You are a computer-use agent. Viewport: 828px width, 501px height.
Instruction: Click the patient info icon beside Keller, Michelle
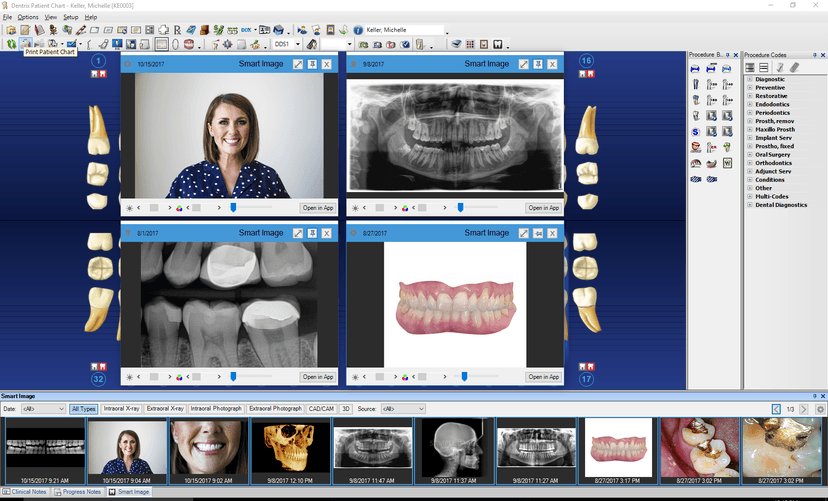[358, 30]
